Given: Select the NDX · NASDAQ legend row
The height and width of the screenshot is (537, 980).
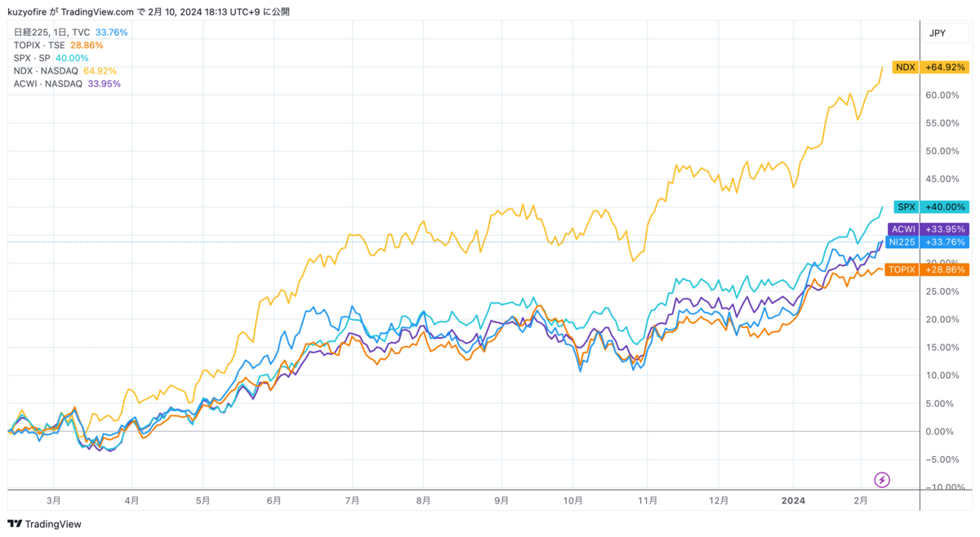Looking at the screenshot, I should click(65, 71).
